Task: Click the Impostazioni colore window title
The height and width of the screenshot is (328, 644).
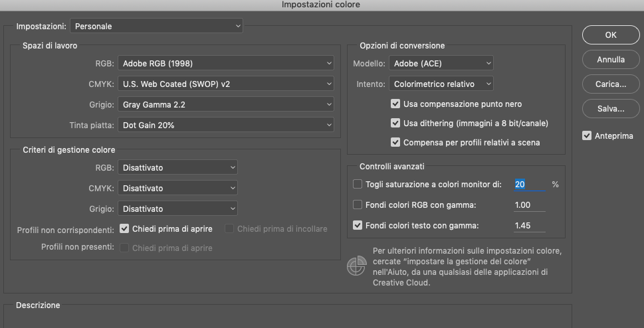Action: click(321, 5)
